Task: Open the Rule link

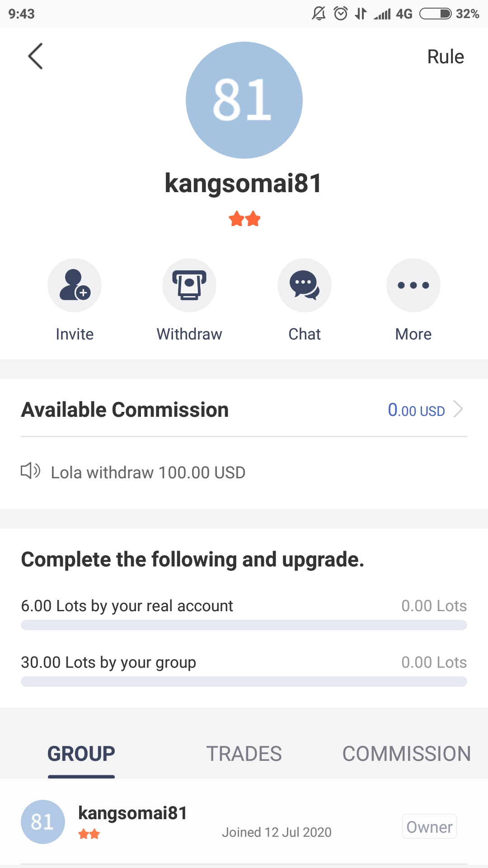Action: (x=446, y=57)
